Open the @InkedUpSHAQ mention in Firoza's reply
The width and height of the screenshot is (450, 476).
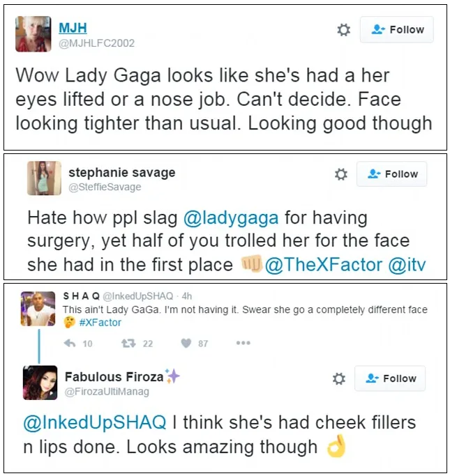coord(95,422)
